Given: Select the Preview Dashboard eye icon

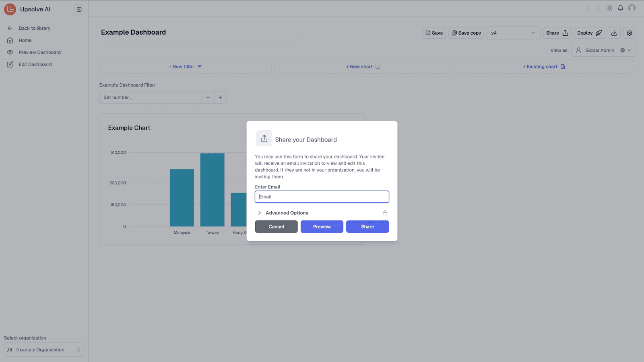Looking at the screenshot, I should tap(10, 52).
